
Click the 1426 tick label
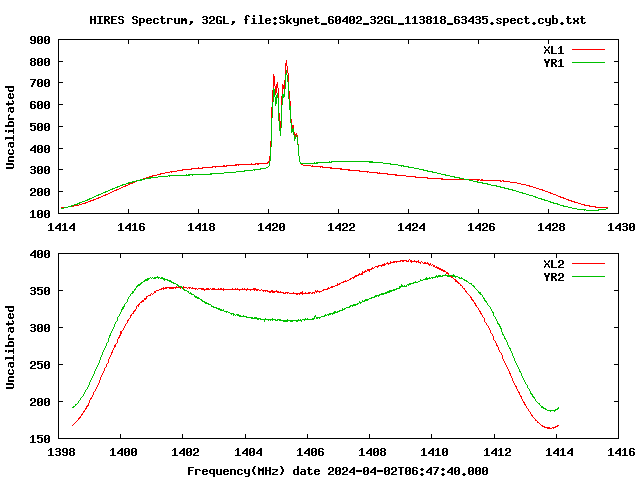point(481,227)
